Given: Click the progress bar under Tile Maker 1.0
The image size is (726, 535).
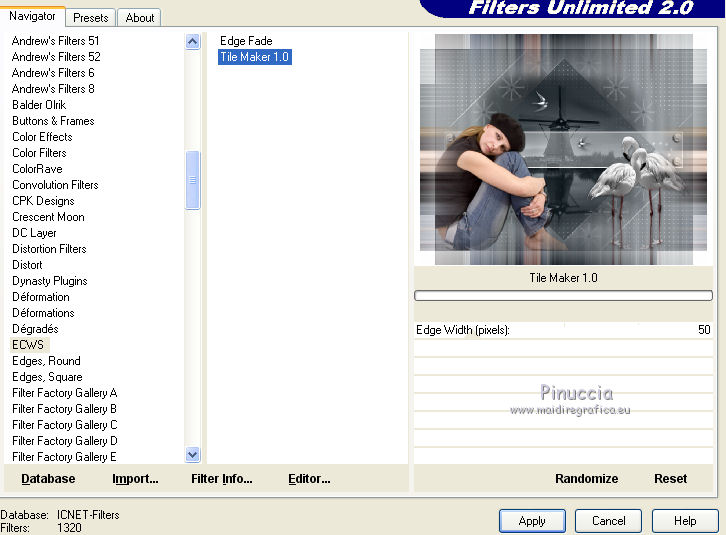Looking at the screenshot, I should [563, 296].
